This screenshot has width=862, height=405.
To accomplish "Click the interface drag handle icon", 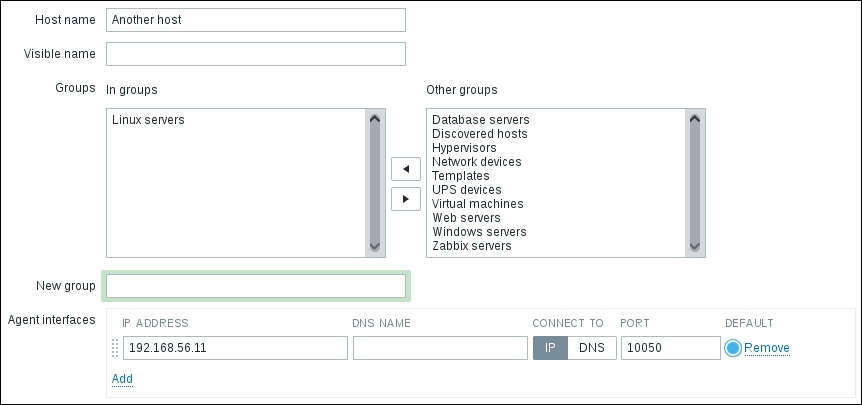I will coord(114,348).
